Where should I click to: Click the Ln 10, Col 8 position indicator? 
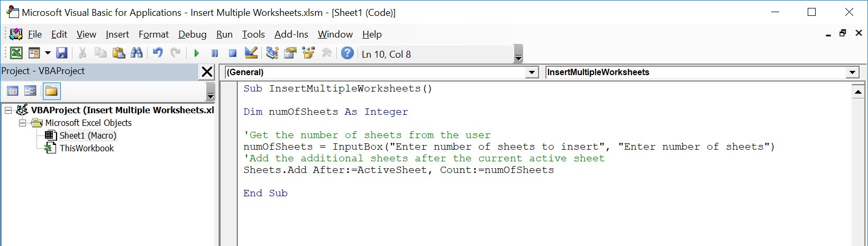point(386,54)
